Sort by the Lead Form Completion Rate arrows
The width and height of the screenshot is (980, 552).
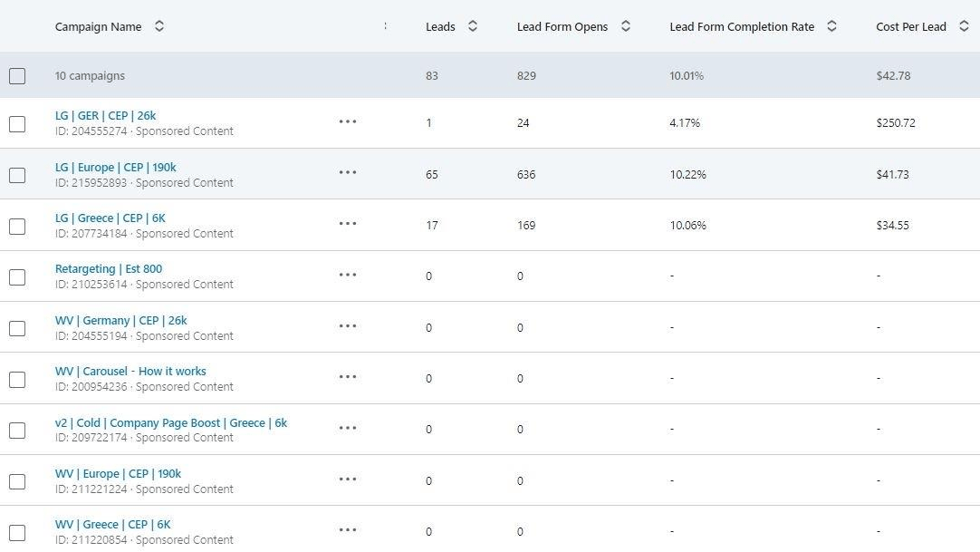(x=831, y=26)
